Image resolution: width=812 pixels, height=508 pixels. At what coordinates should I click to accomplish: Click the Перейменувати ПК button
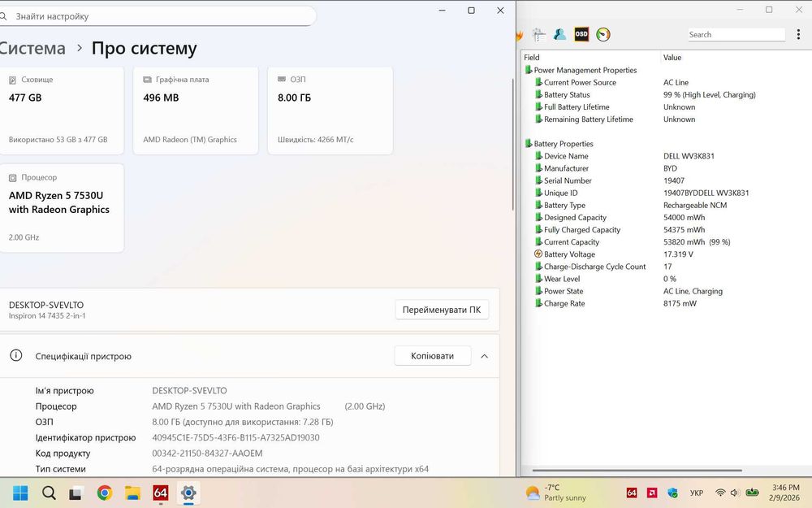[x=442, y=310]
